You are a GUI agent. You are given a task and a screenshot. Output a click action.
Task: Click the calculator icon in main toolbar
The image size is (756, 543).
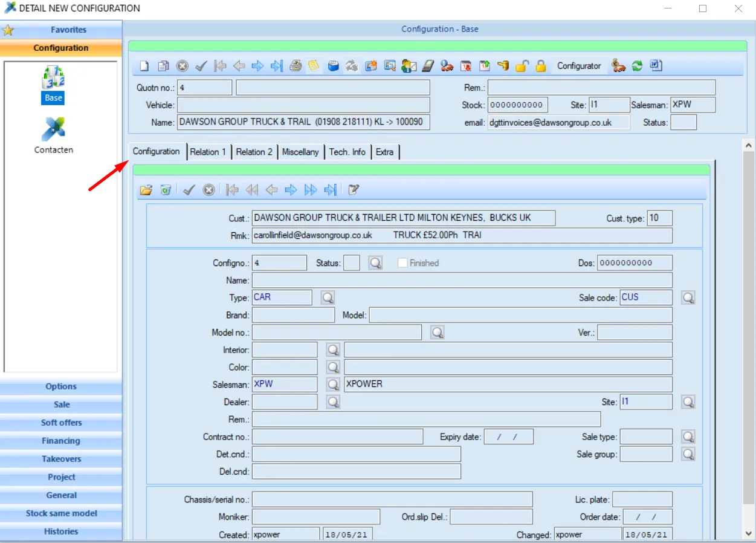click(428, 67)
